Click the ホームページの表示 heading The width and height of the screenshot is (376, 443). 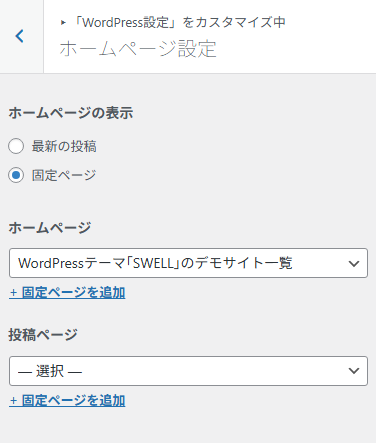71,113
